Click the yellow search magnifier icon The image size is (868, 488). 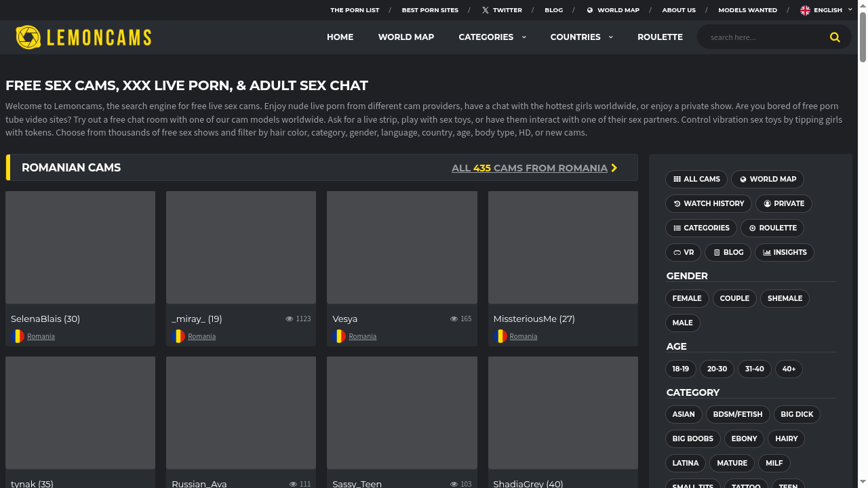835,37
